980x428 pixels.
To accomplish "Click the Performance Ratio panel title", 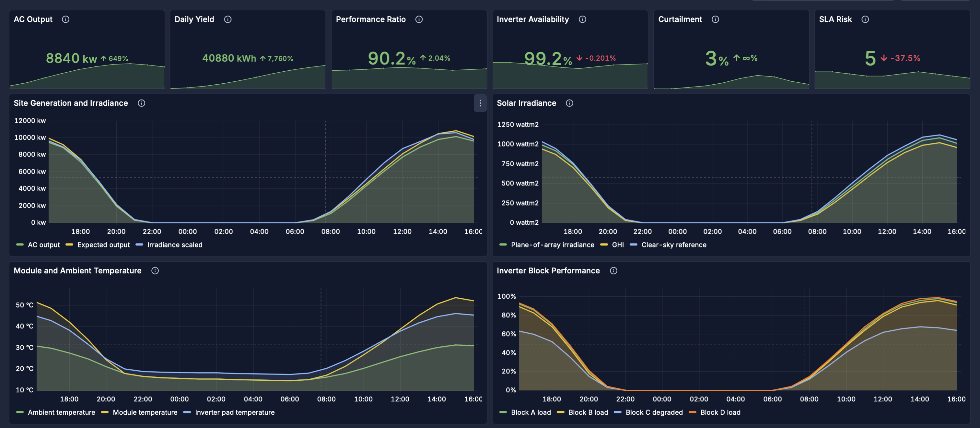I will tap(370, 19).
